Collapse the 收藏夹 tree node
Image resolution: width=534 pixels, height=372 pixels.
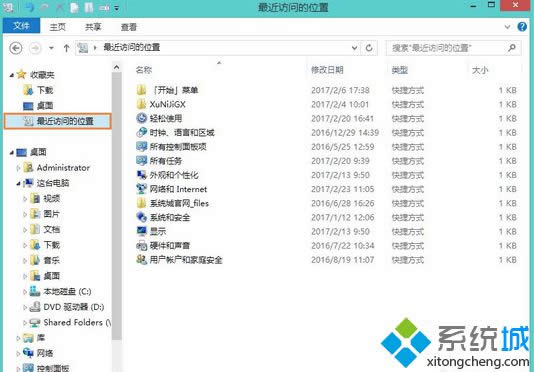[12, 75]
